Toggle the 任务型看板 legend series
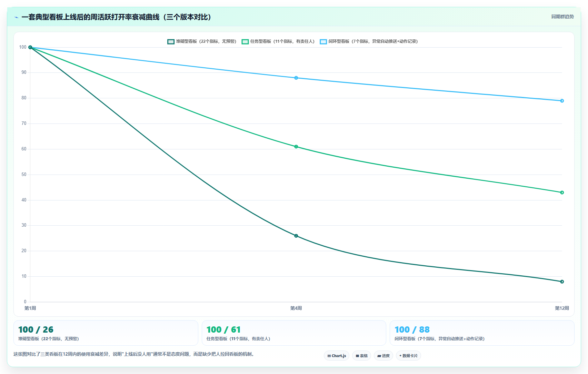Viewport: 588px width, 374px height. coord(278,41)
